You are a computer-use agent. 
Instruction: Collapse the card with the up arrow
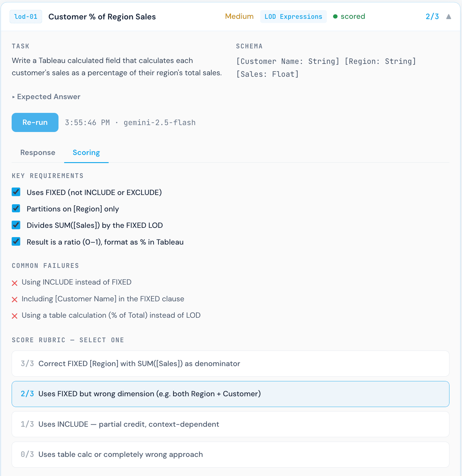coord(448,17)
